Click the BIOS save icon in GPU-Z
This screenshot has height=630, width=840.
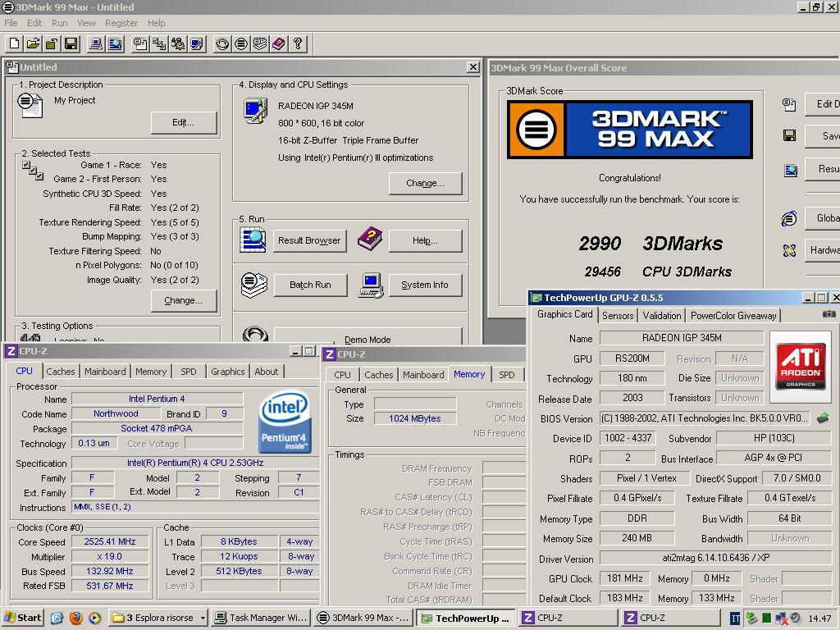[822, 418]
